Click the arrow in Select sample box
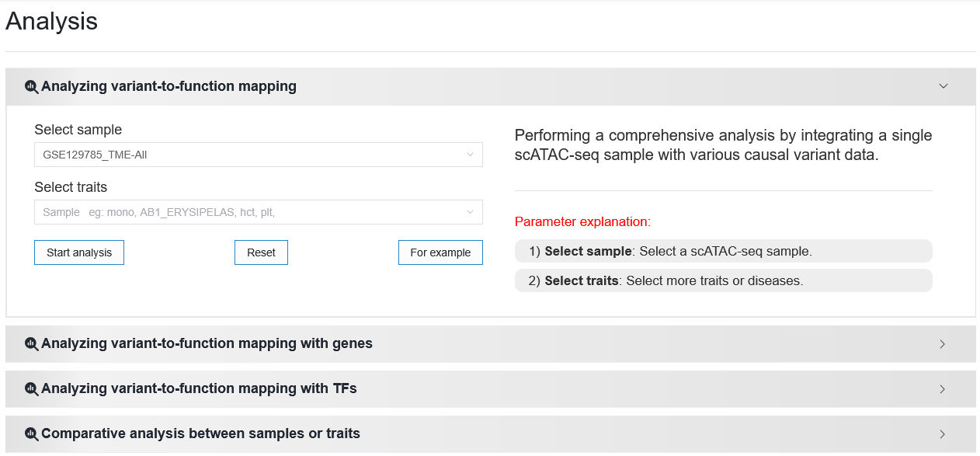Screen dimensions: 980x456 470,155
